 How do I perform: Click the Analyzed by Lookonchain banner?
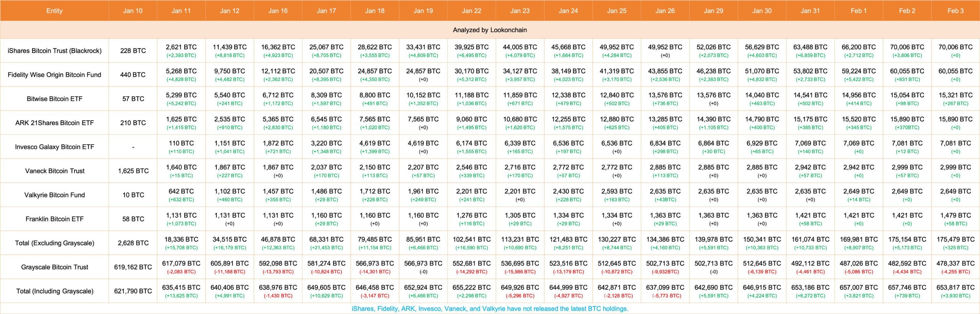490,30
